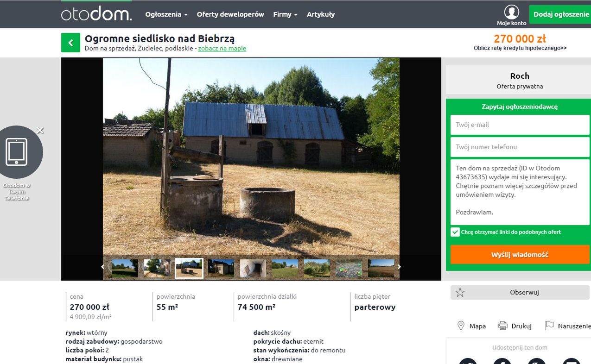Select sixth thumbnail with green field
The width and height of the screenshot is (591, 364).
(285, 268)
